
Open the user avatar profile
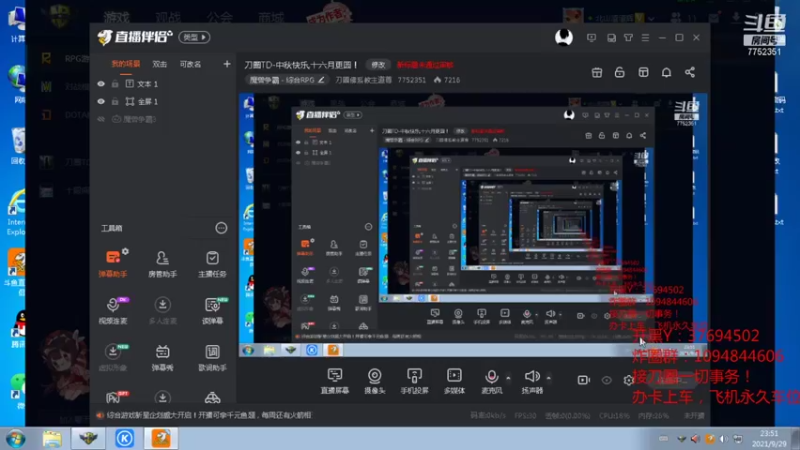[564, 37]
